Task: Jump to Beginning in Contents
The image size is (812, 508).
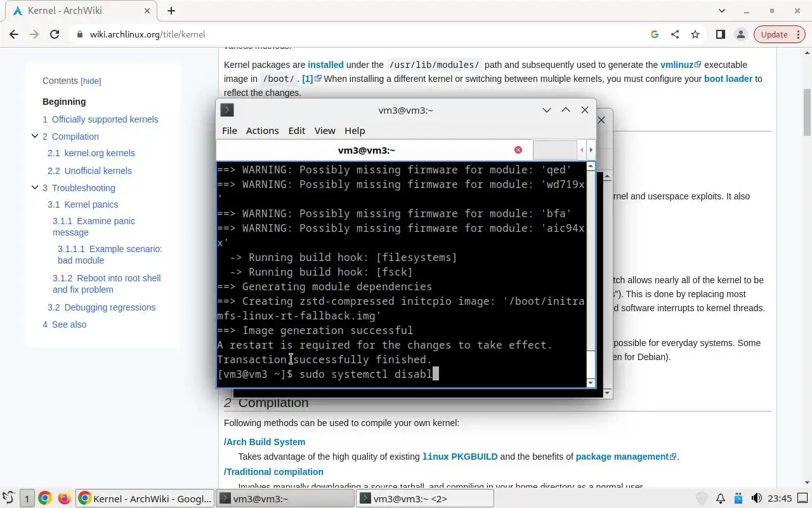Action: pyautogui.click(x=64, y=102)
